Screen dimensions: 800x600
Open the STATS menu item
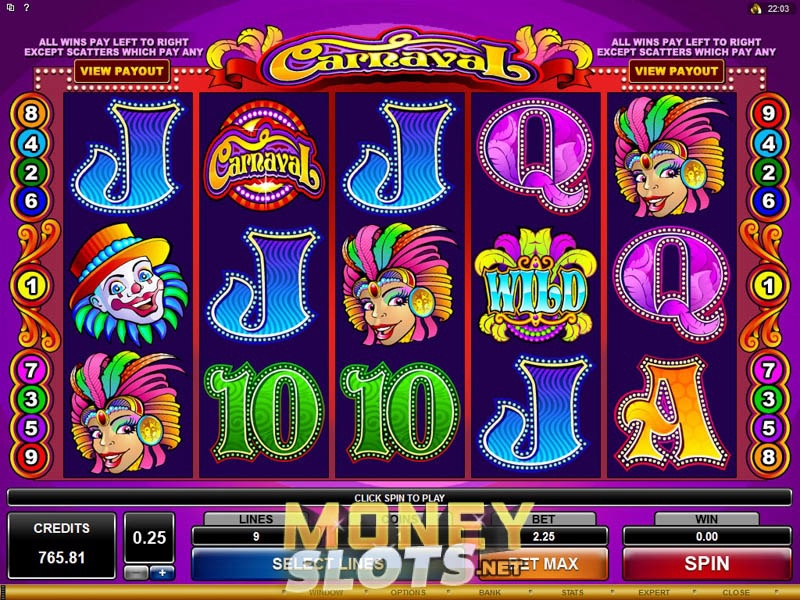(572, 592)
